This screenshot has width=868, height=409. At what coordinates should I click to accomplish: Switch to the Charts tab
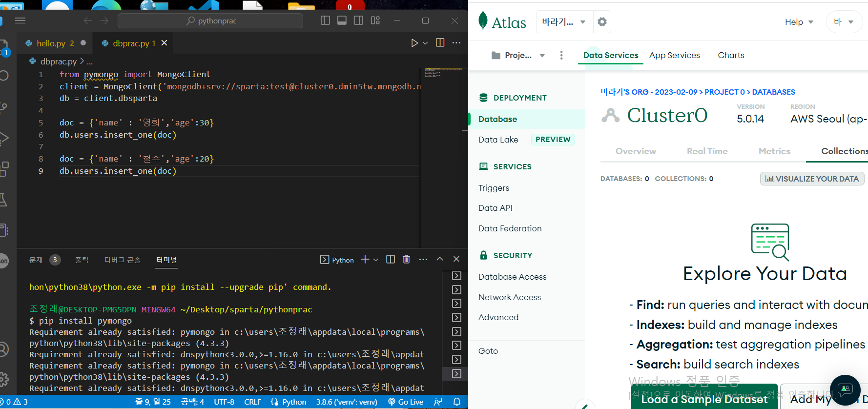tap(731, 56)
